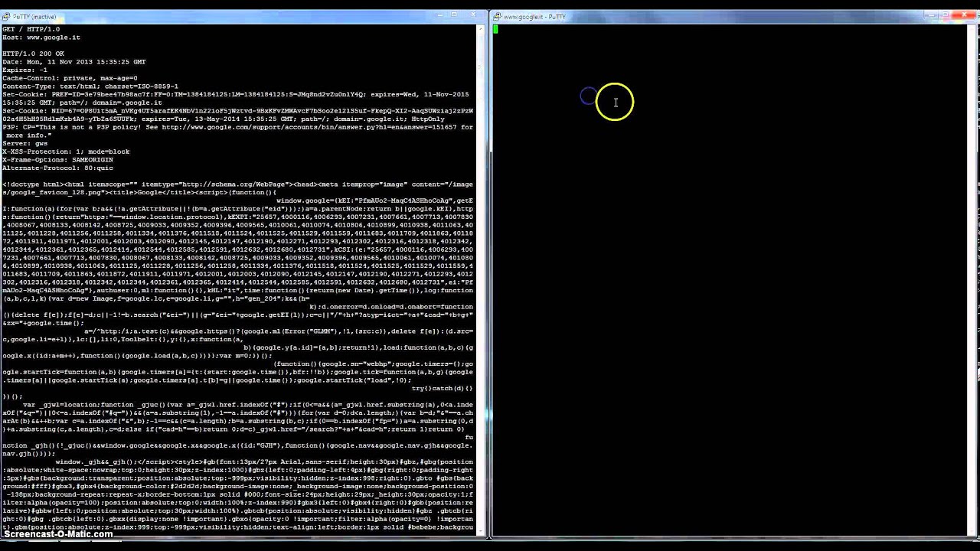Screen dimensions: 980x551
Task: Maximize the inactive PuTTY window
Action: (453, 15)
